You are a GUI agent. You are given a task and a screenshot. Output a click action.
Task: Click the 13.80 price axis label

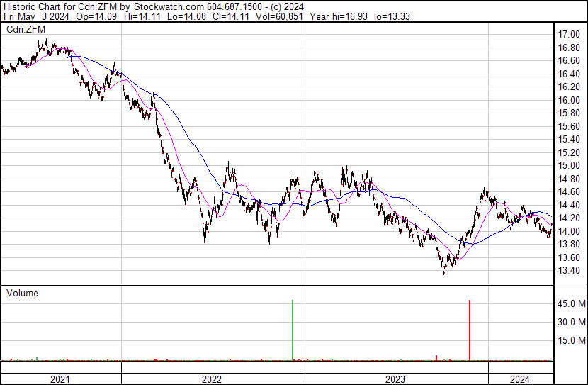pyautogui.click(x=569, y=245)
